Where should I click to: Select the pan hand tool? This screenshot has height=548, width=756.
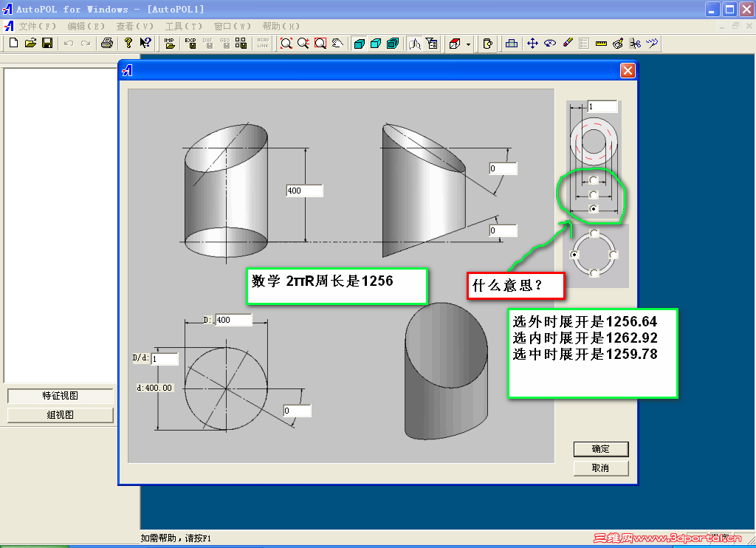[x=337, y=43]
